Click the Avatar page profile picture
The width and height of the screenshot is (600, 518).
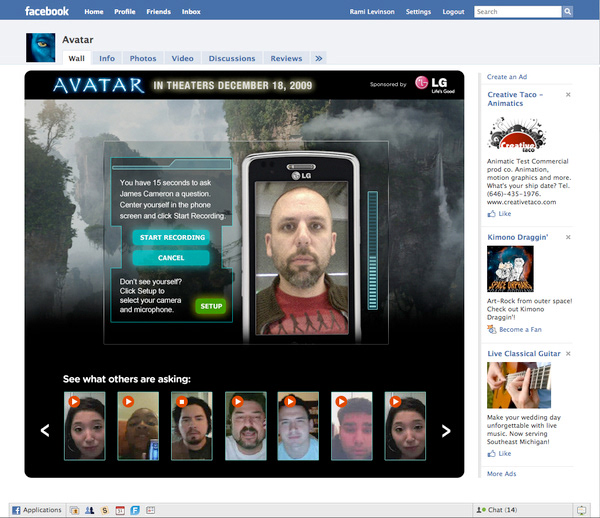[x=41, y=47]
